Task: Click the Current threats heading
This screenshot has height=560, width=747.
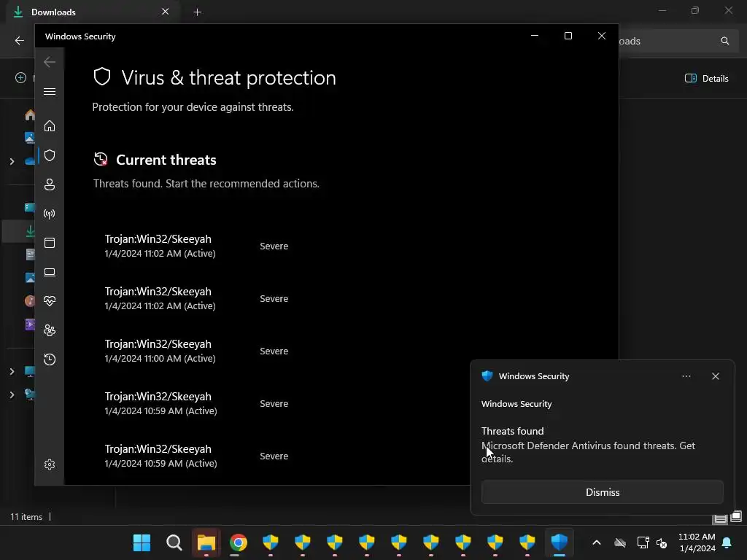Action: 166,160
